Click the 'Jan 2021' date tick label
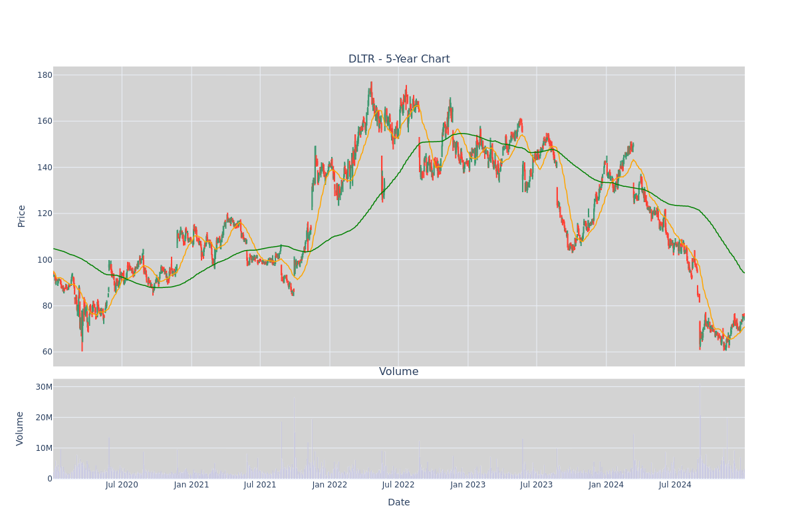The width and height of the screenshot is (798, 532). [x=192, y=485]
